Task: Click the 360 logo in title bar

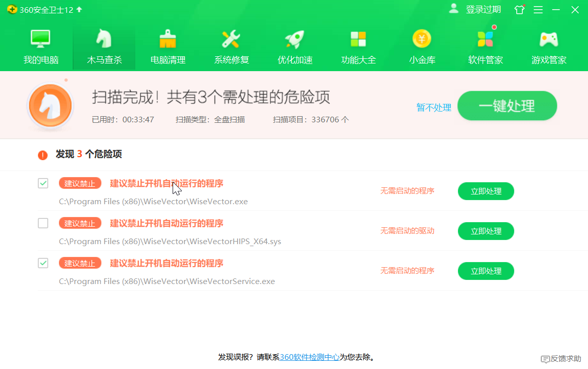Action: tap(12, 9)
